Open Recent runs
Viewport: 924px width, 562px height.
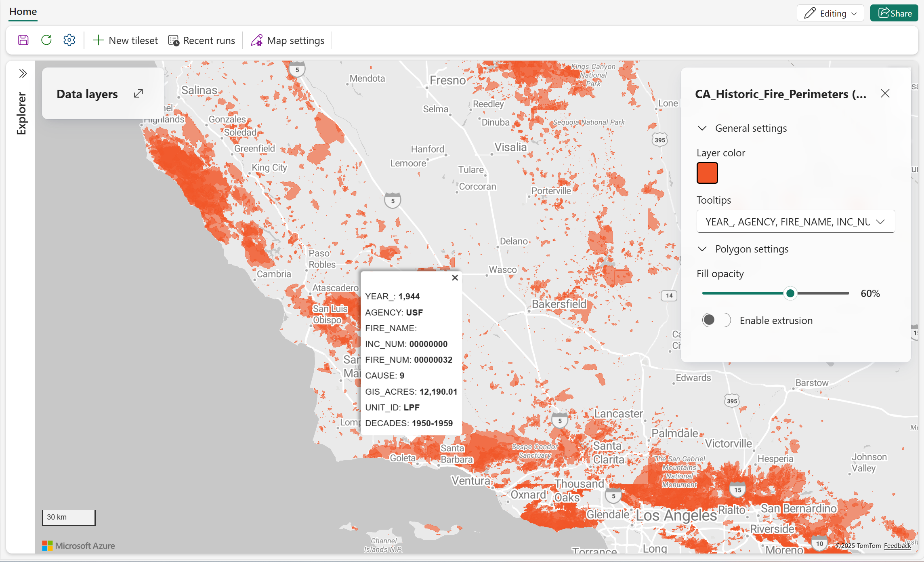(x=202, y=40)
